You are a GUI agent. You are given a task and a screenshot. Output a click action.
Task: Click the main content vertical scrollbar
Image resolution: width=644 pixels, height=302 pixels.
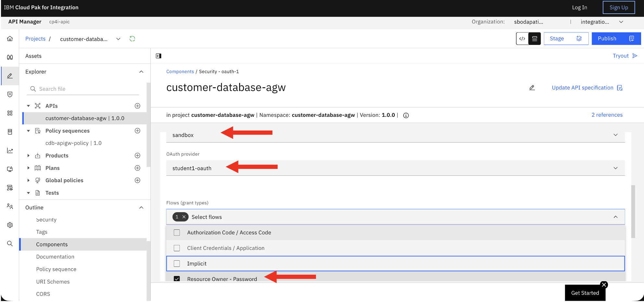pyautogui.click(x=633, y=212)
